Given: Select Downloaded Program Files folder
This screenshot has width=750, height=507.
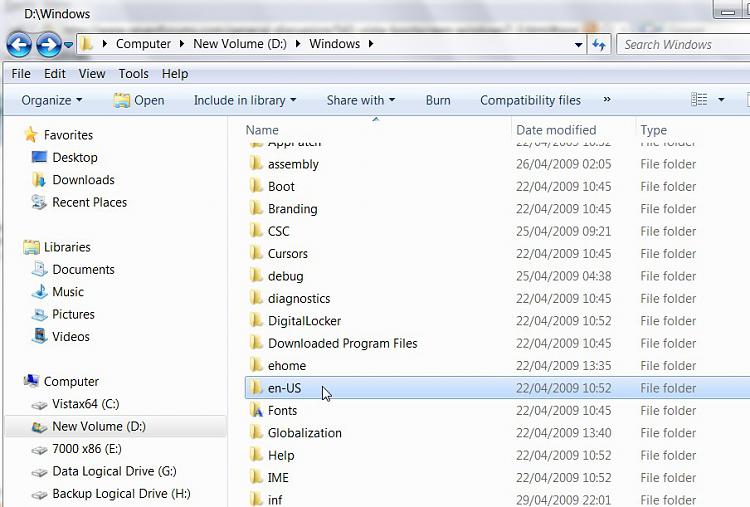Looking at the screenshot, I should 342,343.
